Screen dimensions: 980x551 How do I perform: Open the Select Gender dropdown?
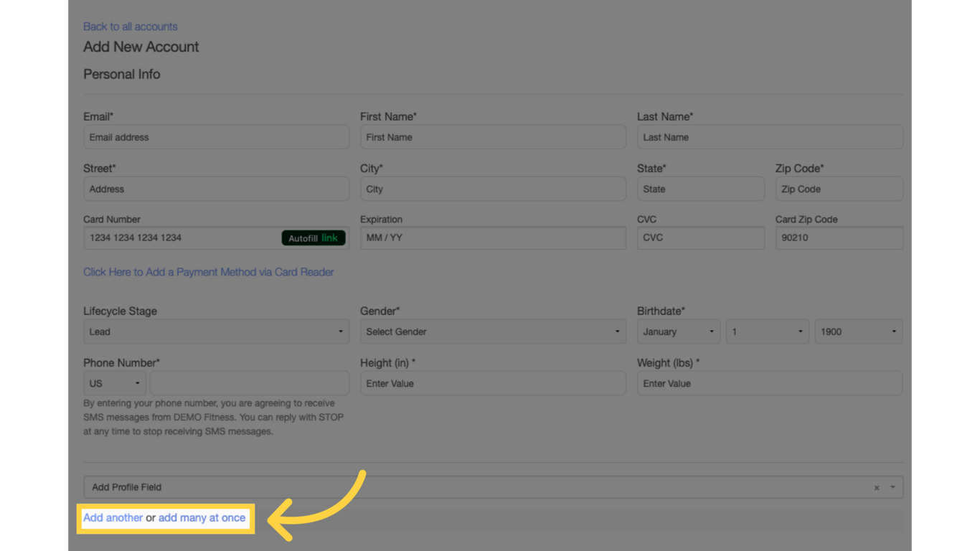pos(492,331)
